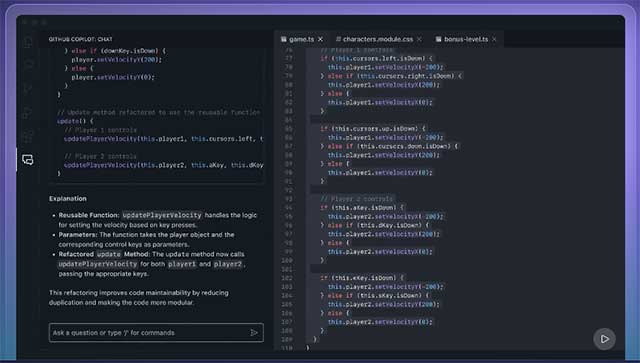
Task: Switch to the characters.module.css tab
Action: 378,39
